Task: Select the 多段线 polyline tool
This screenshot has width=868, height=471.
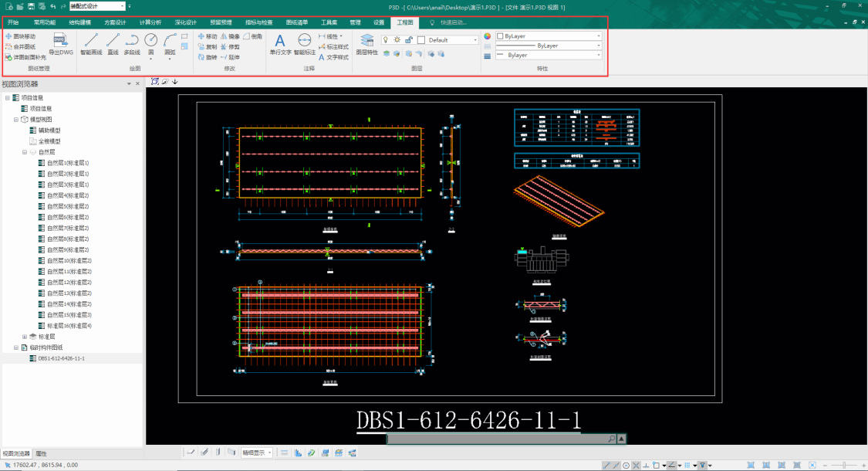Action: tap(132, 43)
